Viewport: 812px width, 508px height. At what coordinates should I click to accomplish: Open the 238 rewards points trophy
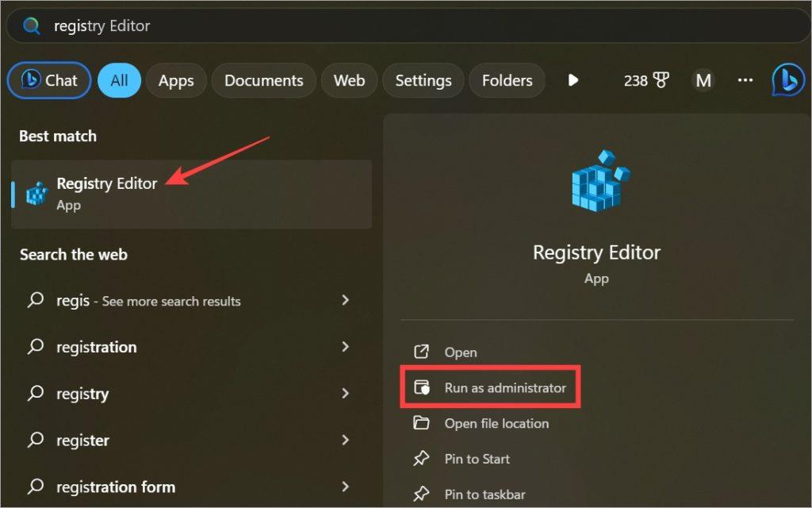point(646,80)
